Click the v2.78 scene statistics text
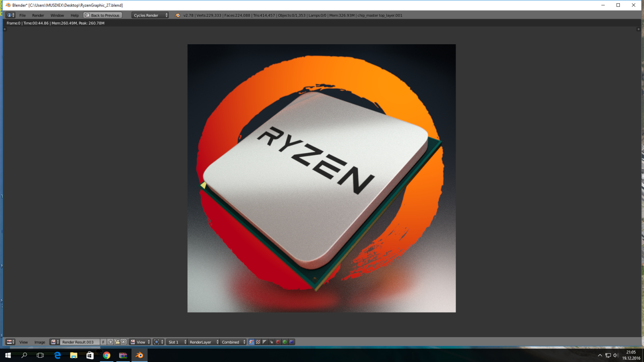Viewport: 644px width, 362px height. pyautogui.click(x=293, y=15)
